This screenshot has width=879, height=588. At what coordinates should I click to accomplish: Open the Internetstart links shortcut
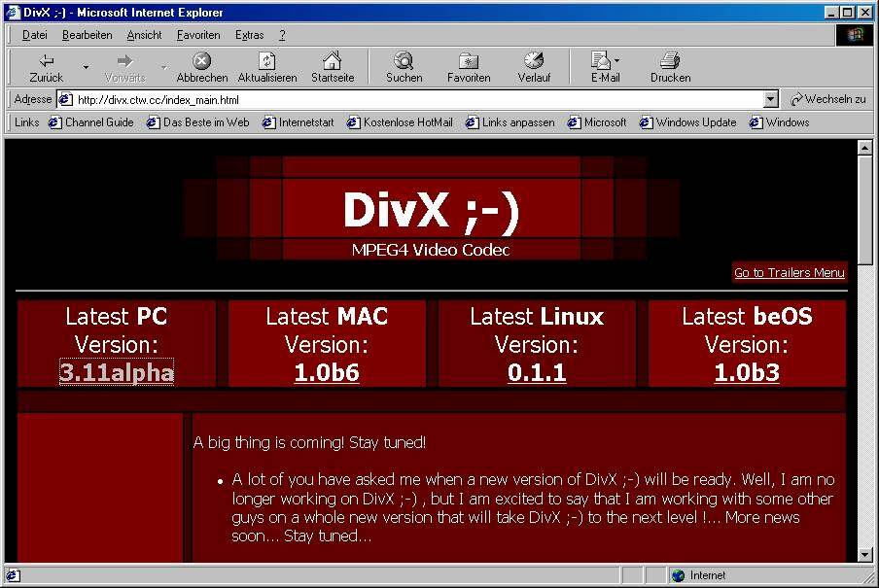(298, 122)
